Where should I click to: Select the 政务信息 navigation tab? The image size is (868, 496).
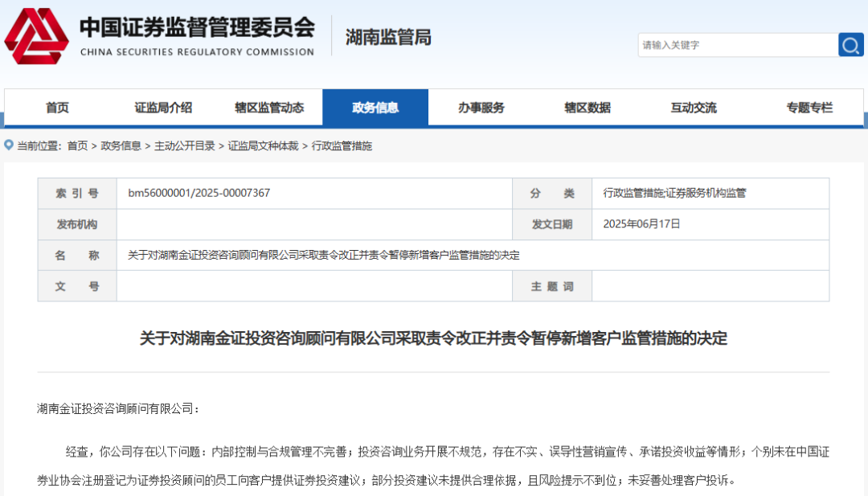[375, 108]
